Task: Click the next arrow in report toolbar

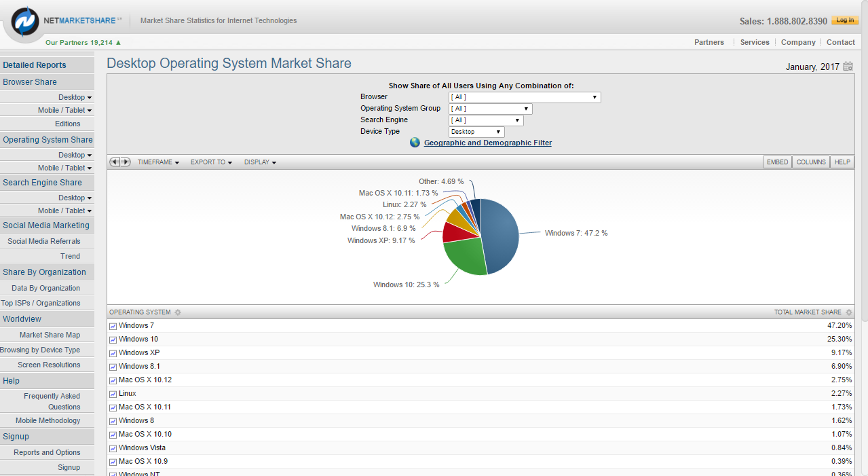Action: [x=126, y=162]
